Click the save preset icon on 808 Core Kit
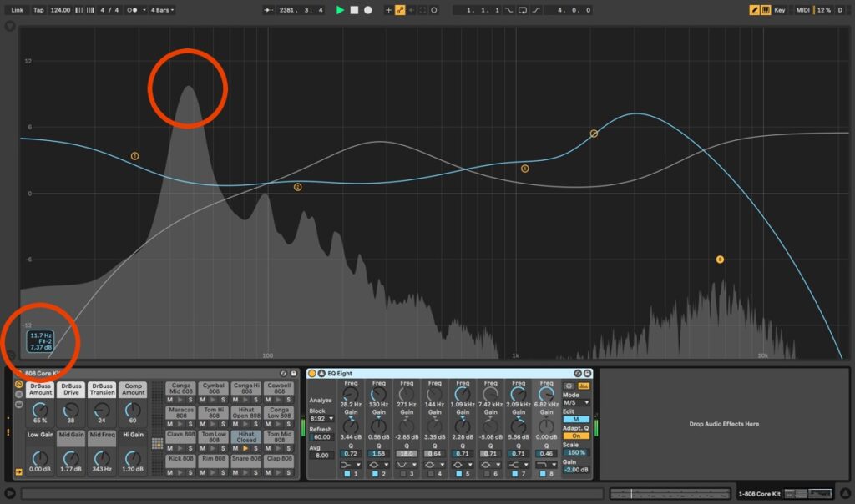The height and width of the screenshot is (504, 855). 292,373
